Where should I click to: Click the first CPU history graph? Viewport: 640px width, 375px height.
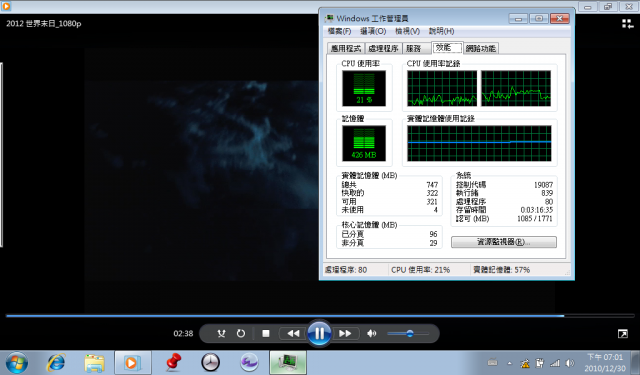pyautogui.click(x=442, y=88)
